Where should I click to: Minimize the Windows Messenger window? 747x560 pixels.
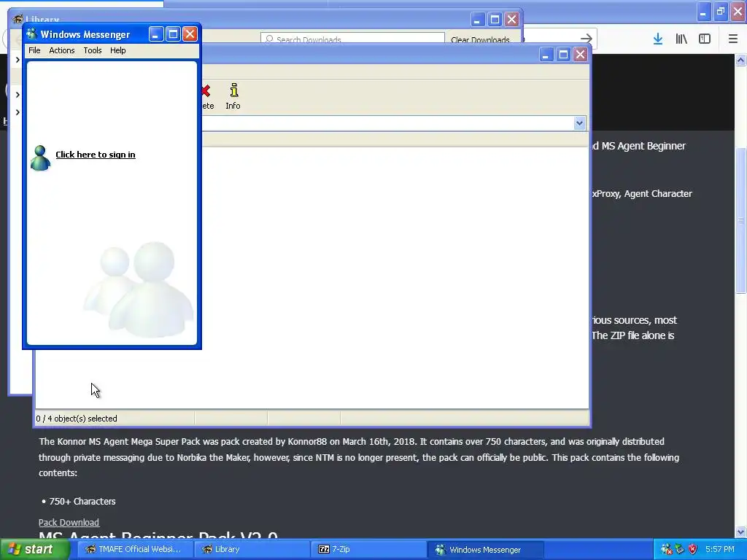156,34
